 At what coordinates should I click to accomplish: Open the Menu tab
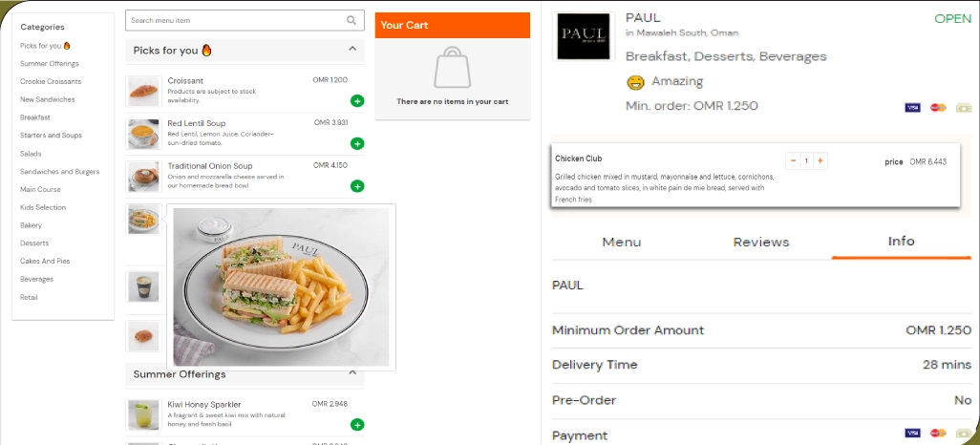pyautogui.click(x=621, y=243)
